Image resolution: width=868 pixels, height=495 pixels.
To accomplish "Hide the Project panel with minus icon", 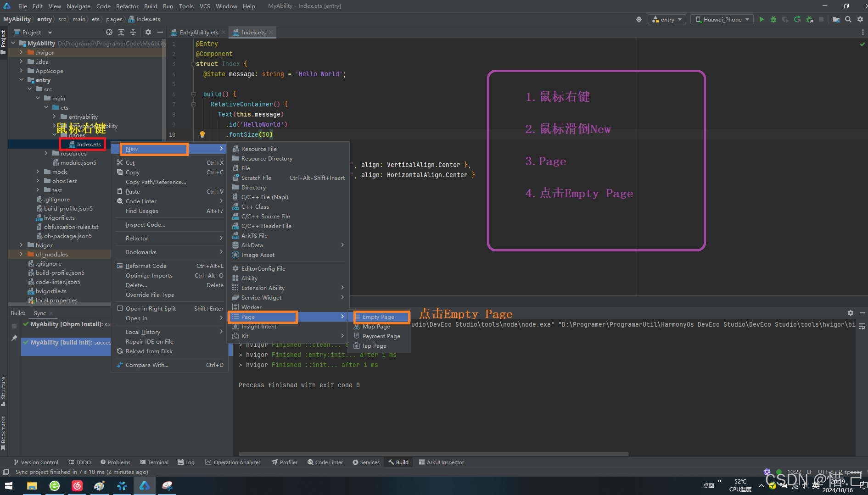I will 160,32.
